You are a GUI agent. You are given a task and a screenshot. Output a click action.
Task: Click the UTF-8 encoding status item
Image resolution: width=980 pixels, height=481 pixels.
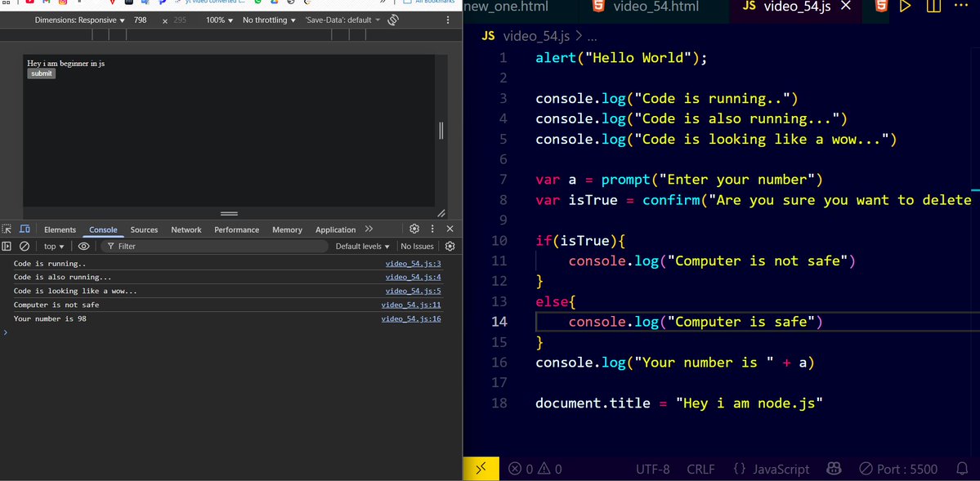point(653,469)
